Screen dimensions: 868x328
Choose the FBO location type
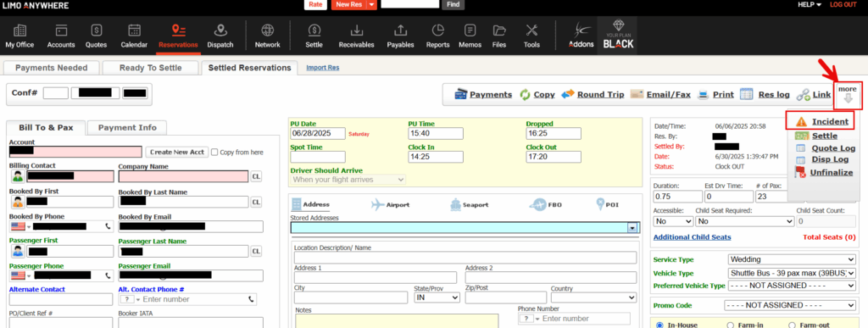(x=545, y=204)
